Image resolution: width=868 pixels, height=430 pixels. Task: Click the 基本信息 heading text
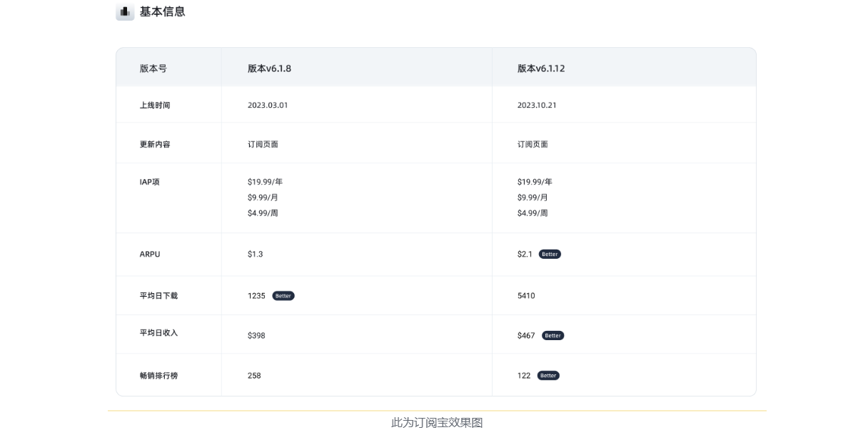click(x=162, y=11)
